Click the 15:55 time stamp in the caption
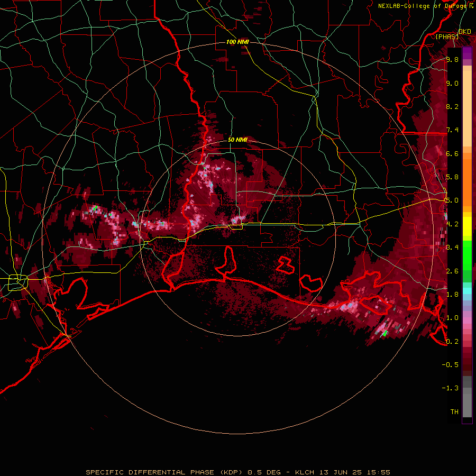This screenshot has width=476, height=476. (378, 472)
